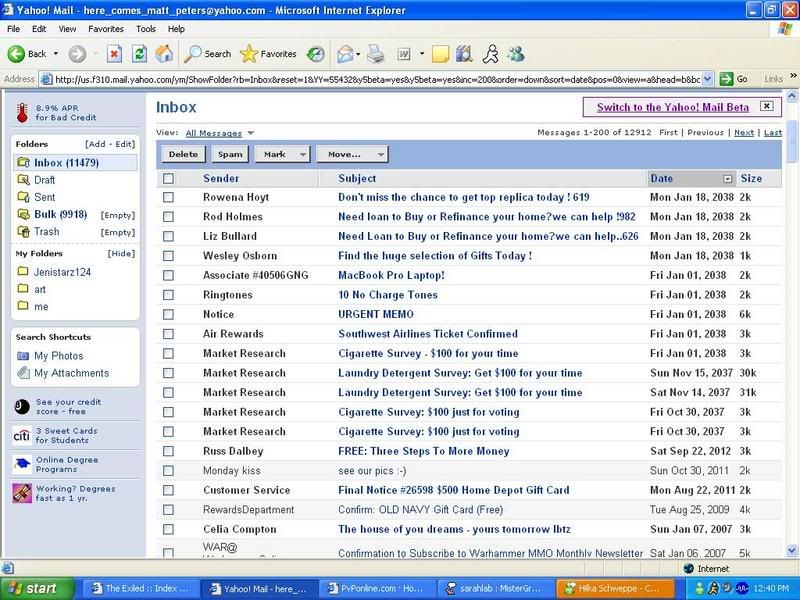The width and height of the screenshot is (800, 600).
Task: Mark selected messages with the Spam button
Action: [x=230, y=154]
